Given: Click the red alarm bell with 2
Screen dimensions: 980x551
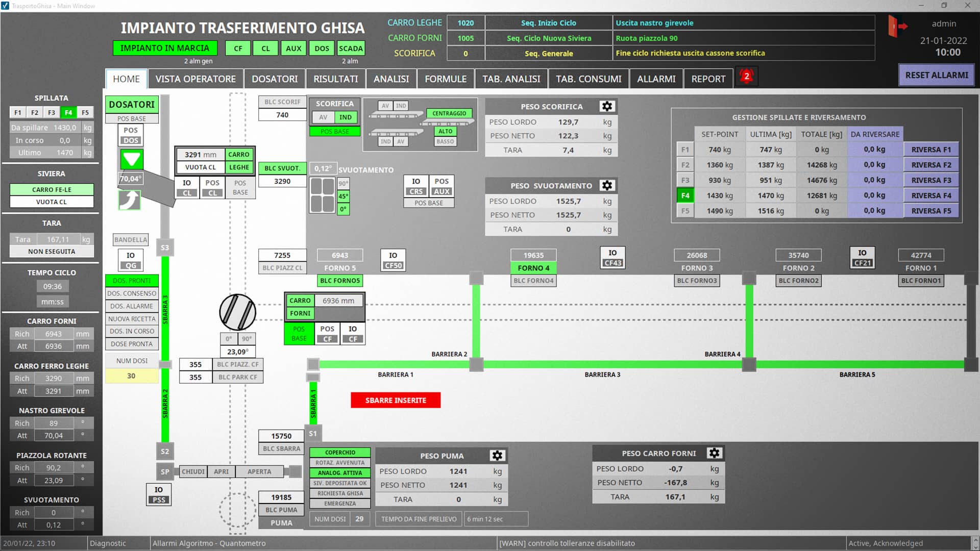Looking at the screenshot, I should [746, 77].
